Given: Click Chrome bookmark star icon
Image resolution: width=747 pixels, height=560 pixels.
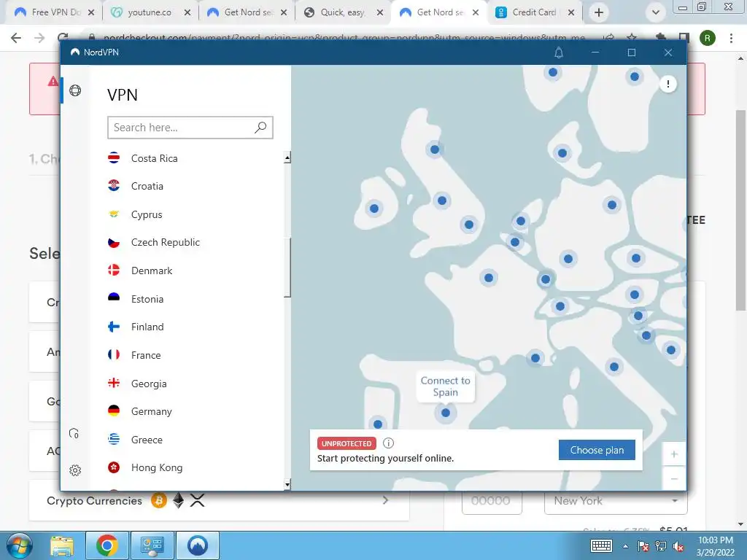Looking at the screenshot, I should point(632,38).
